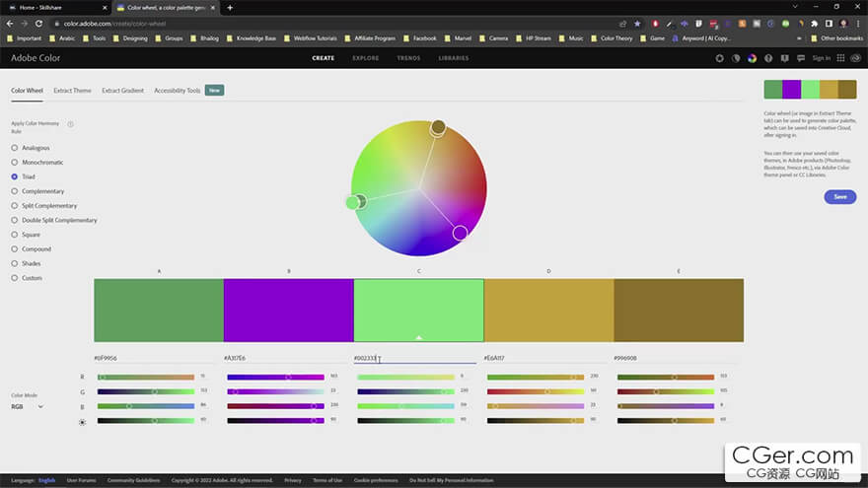The image size is (868, 488).
Task: Select the Analogous harmony rule
Action: click(31, 148)
